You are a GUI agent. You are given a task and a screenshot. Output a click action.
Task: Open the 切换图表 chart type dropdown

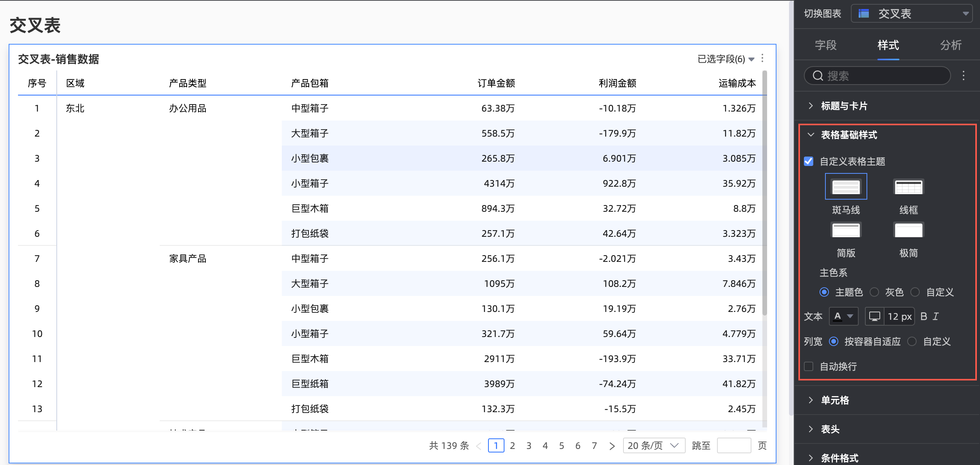pyautogui.click(x=912, y=14)
